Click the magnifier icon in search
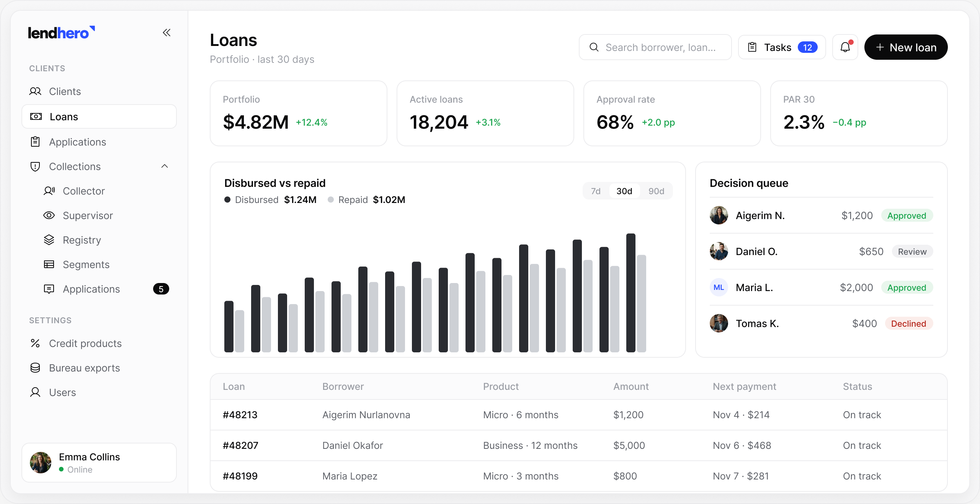 pyautogui.click(x=594, y=47)
